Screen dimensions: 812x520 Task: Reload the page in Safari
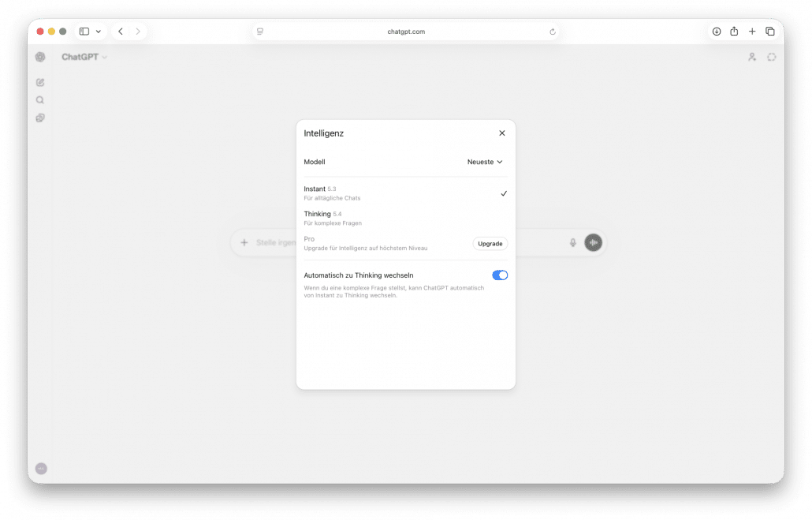[553, 32]
